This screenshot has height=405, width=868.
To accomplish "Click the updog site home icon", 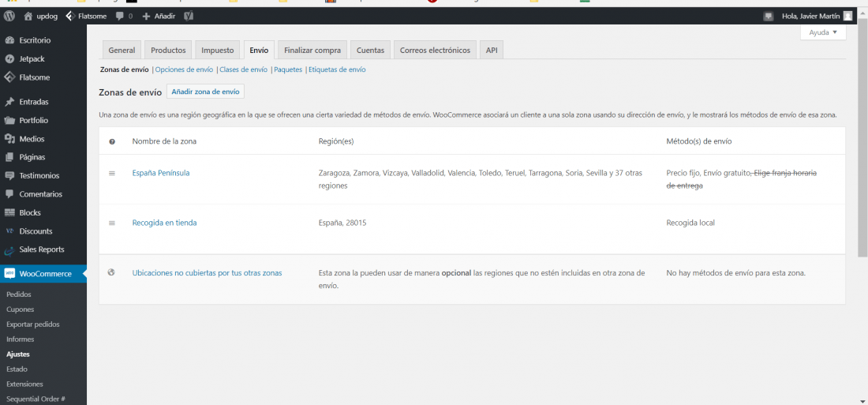I will coord(28,16).
